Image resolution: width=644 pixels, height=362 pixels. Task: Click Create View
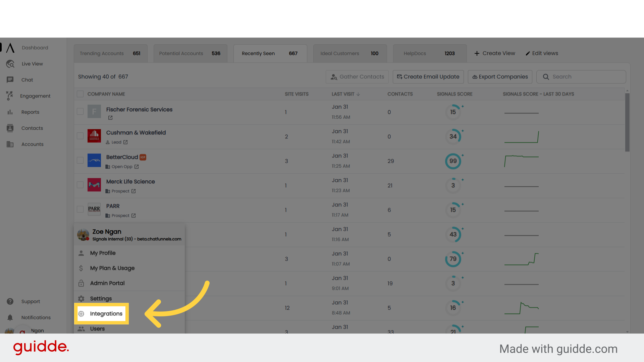(495, 53)
